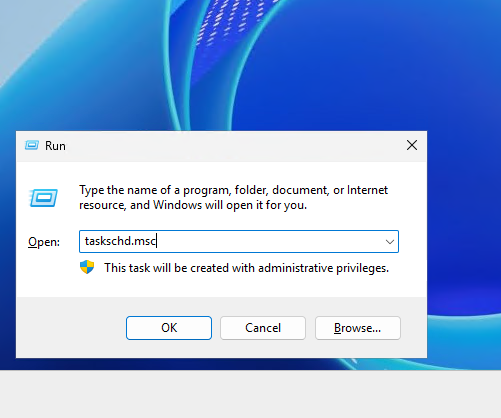Image resolution: width=501 pixels, height=418 pixels.
Task: Click the gray strip below the desktop
Action: click(250, 394)
